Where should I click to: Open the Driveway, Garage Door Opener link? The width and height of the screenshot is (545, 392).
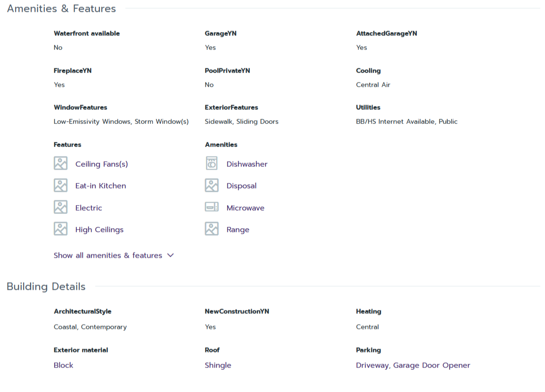pyautogui.click(x=413, y=365)
